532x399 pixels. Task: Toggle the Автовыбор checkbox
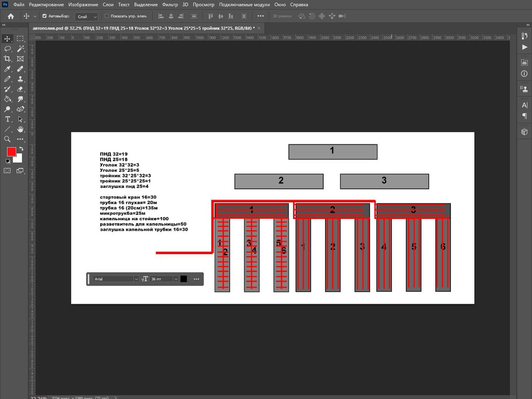44,16
